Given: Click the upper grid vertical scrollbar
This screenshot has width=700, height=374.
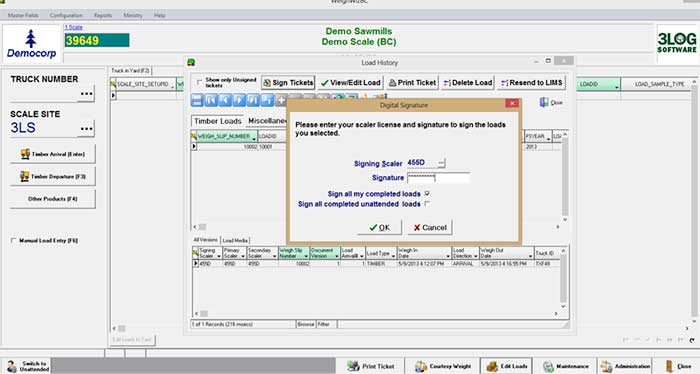Looking at the screenshot, I should click(x=565, y=177).
